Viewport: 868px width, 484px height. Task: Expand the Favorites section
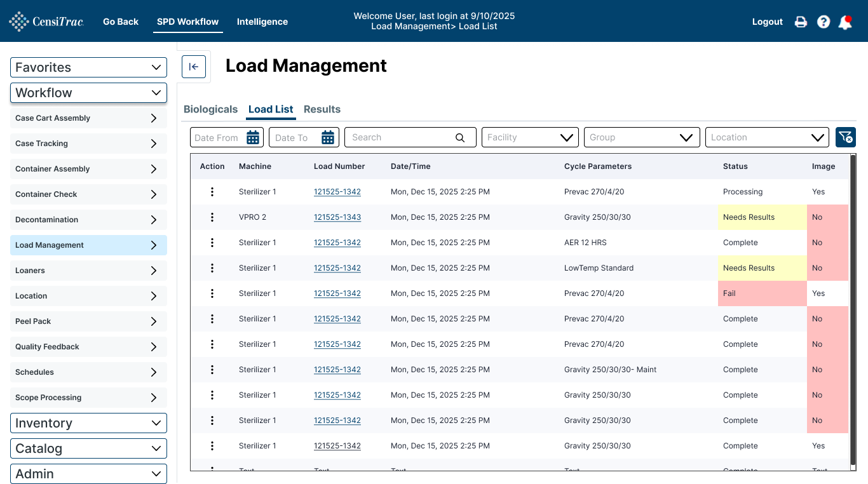(88, 67)
